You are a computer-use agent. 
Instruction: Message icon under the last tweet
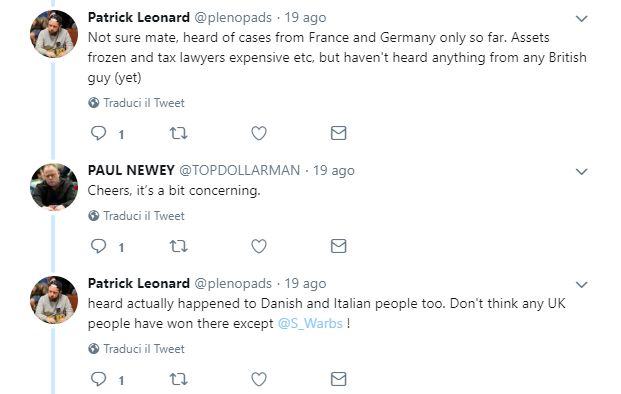click(339, 379)
